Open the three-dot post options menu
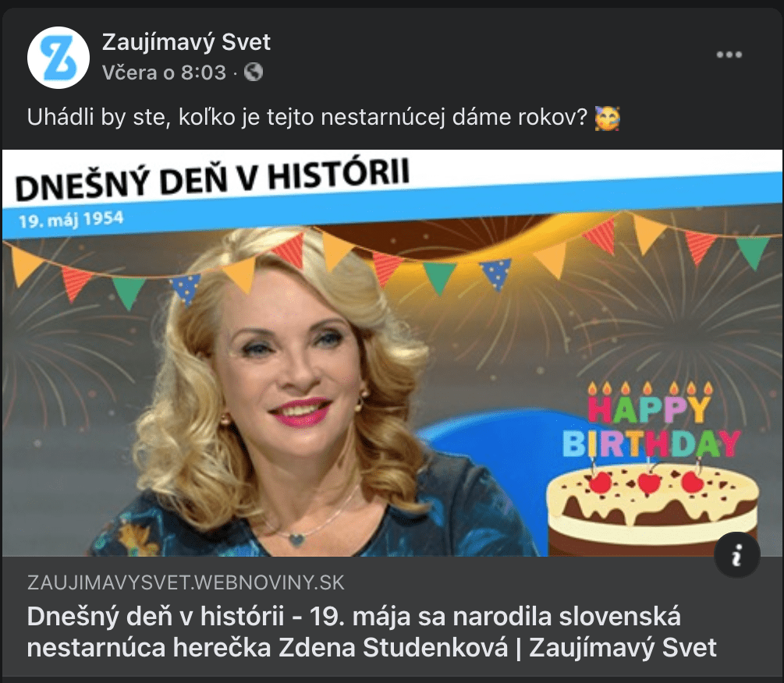This screenshot has width=784, height=683. coord(729,55)
